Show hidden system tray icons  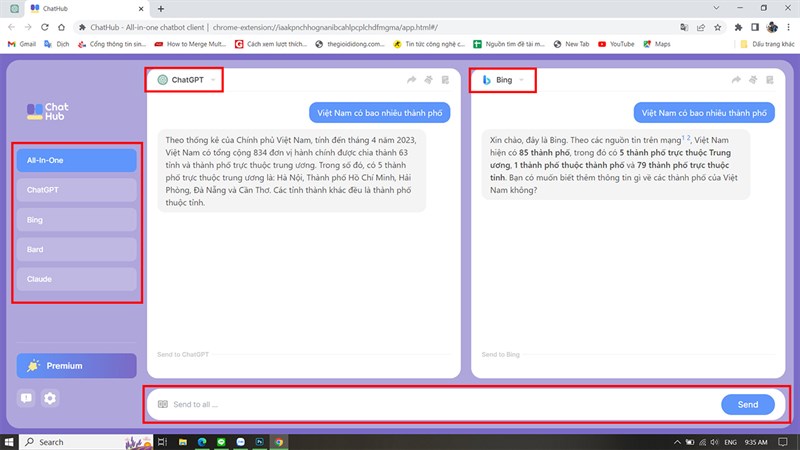point(677,442)
